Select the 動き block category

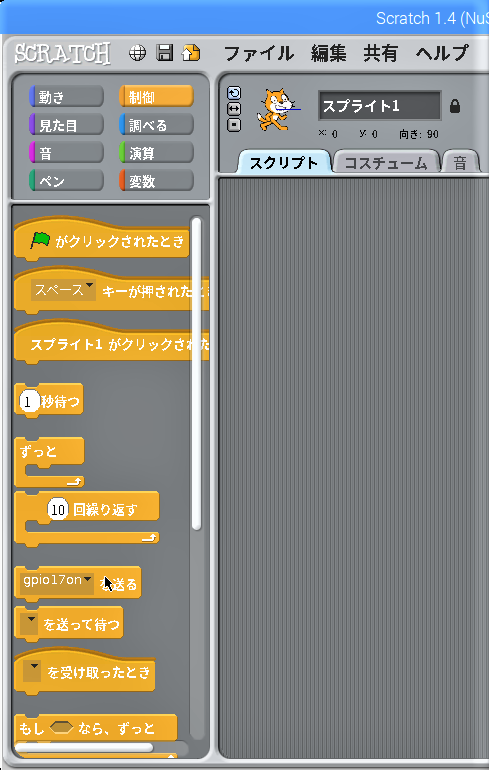(66, 97)
